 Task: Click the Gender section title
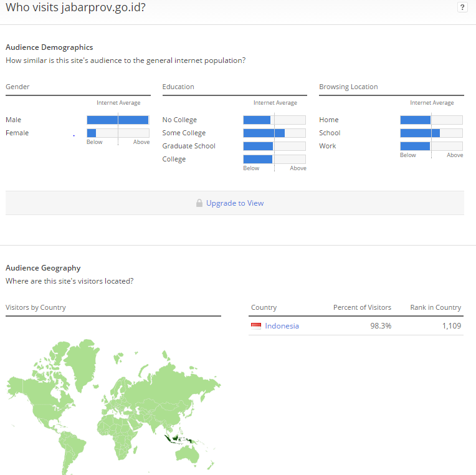pos(17,87)
